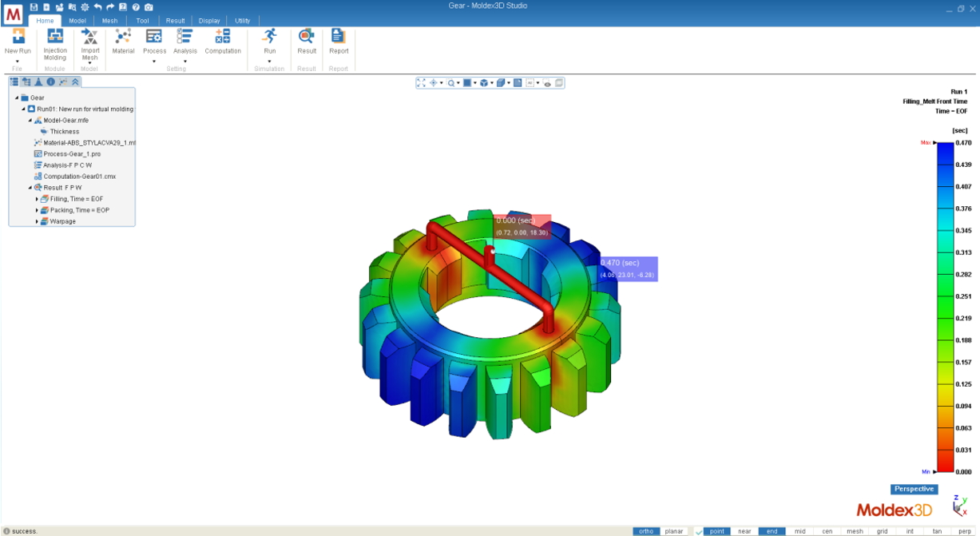Image resolution: width=980 pixels, height=536 pixels.
Task: Open Help question mark icon
Action: coord(136,6)
